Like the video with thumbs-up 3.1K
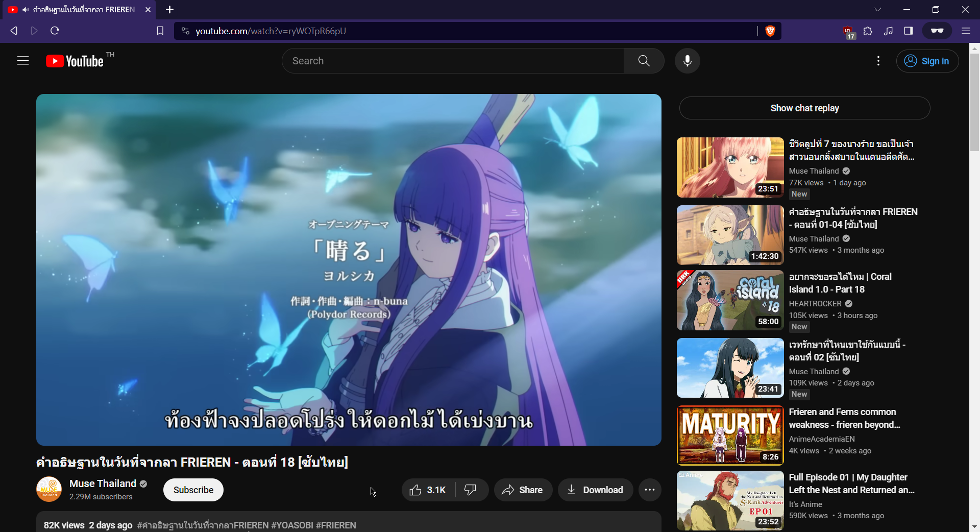Screen dimensions: 980x532 pos(428,490)
